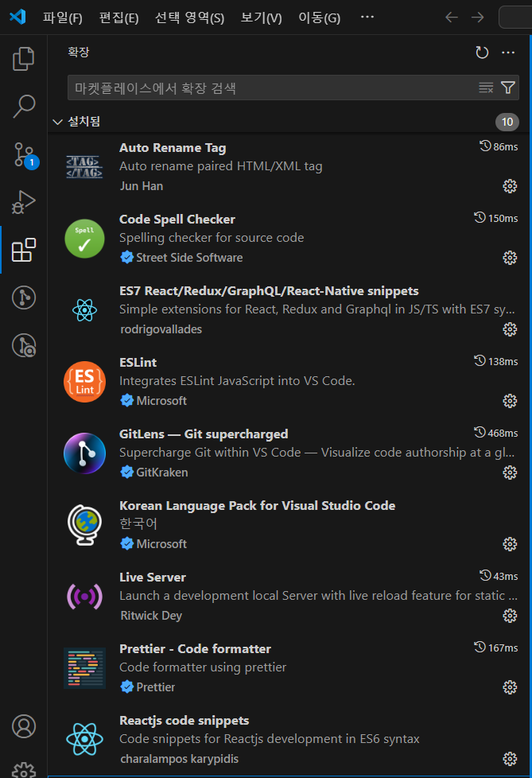Click the installed count badge 10

507,122
